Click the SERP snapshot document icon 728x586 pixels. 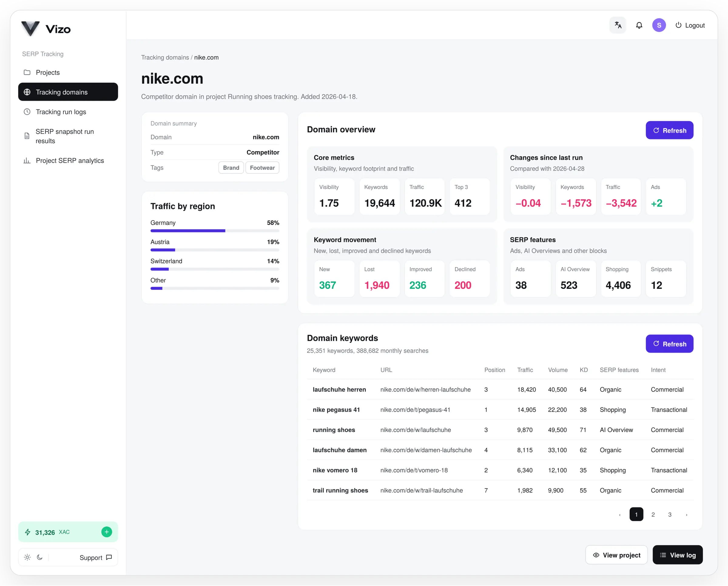[x=27, y=136]
